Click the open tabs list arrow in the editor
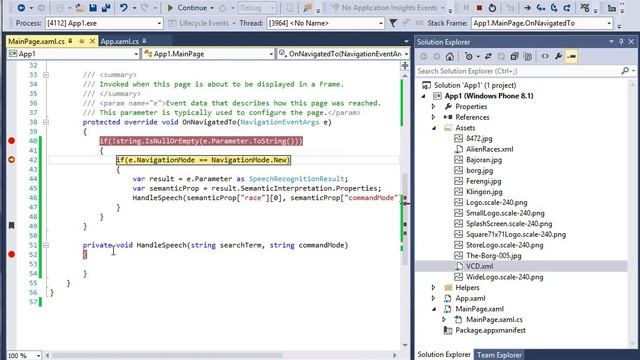640x360 pixels. point(406,42)
